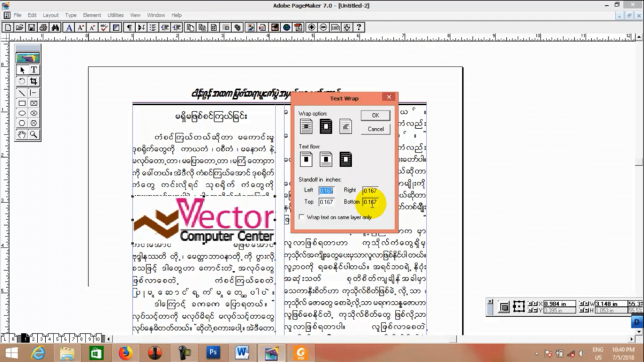Click the Zoom Out minus toolbar icon
Screen dimensions: 644x362
pos(323,28)
